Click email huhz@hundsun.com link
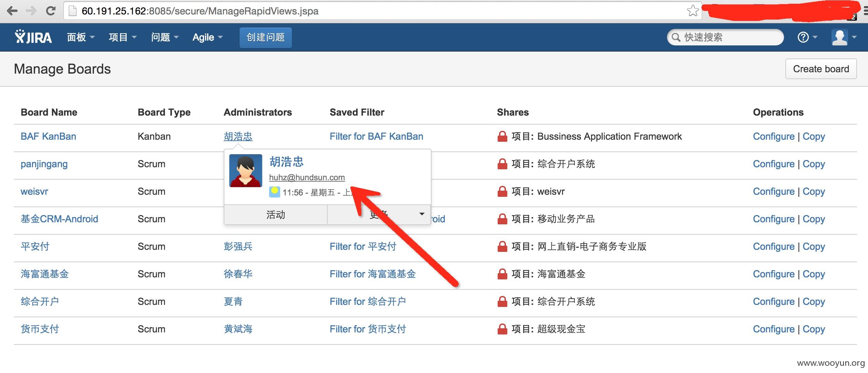The image size is (868, 373). coord(307,177)
